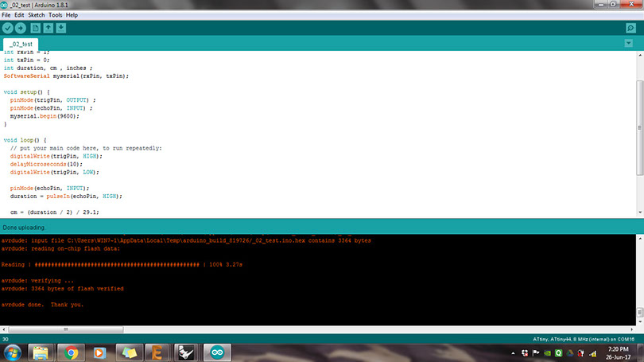Click the flag Action Center tray icon
This screenshot has height=362, width=644.
[x=536, y=353]
